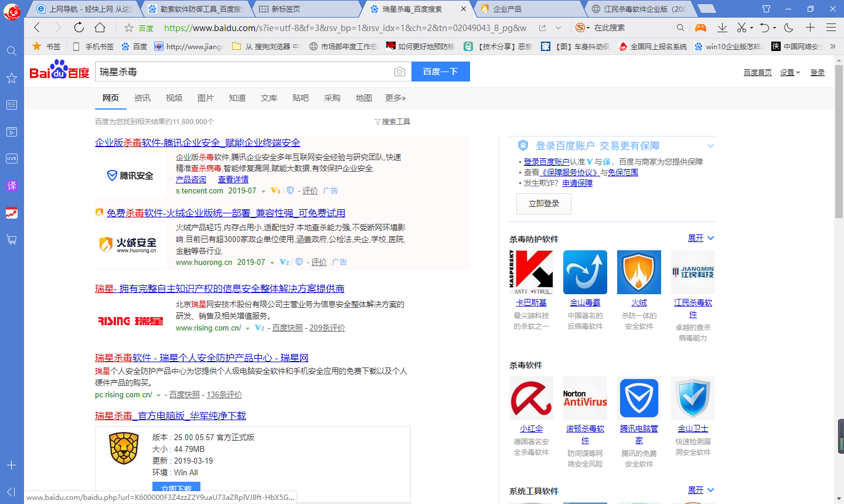Switch to the 新标签页 tab
Image resolution: width=844 pixels, height=504 pixels.
click(x=306, y=9)
